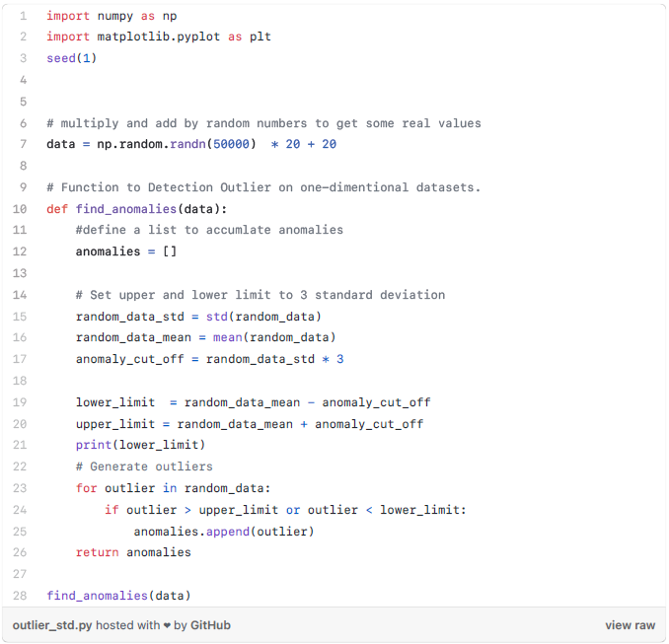Viewport: 669px width, 644px height.
Task: Click the 'upper_limit =' assignment line
Action: click(x=250, y=424)
